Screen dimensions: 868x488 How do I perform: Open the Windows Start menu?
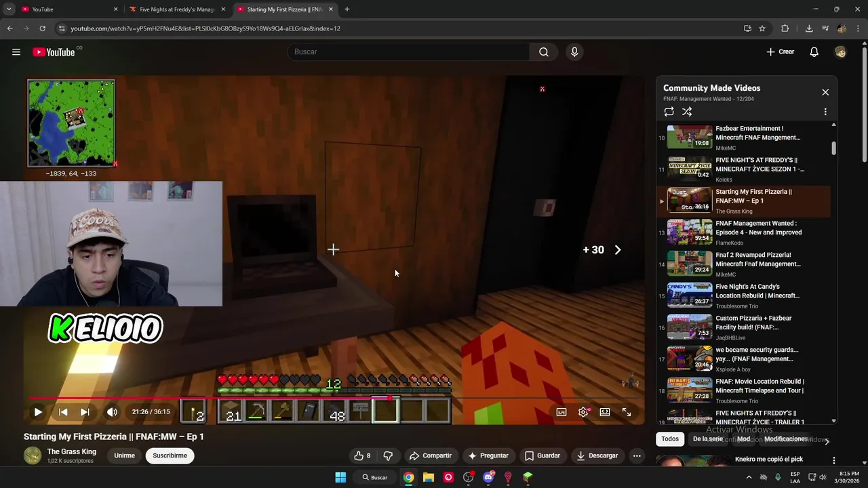(340, 477)
